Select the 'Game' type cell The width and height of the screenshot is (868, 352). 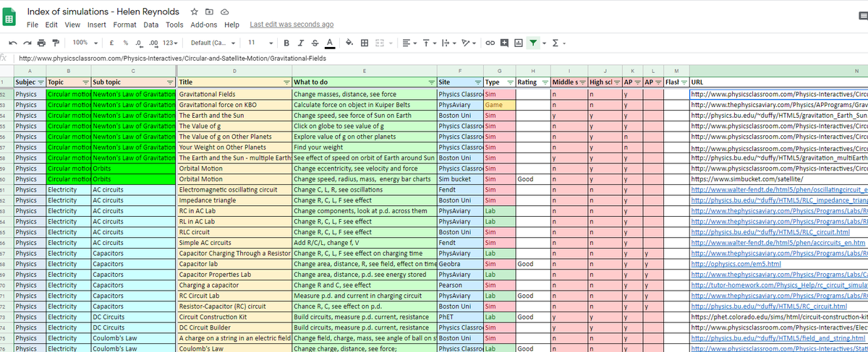point(498,104)
